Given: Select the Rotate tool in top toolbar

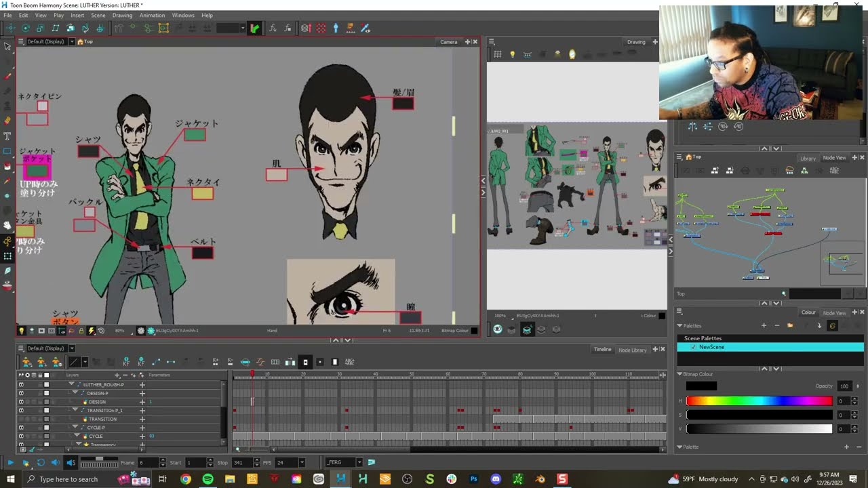Looking at the screenshot, I should [x=25, y=28].
